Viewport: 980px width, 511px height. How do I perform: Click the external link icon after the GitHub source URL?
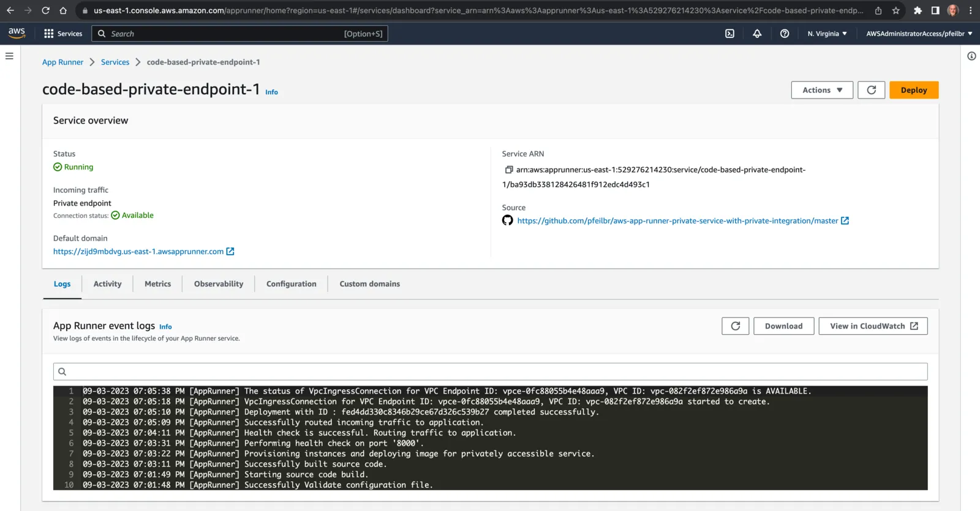tap(845, 221)
